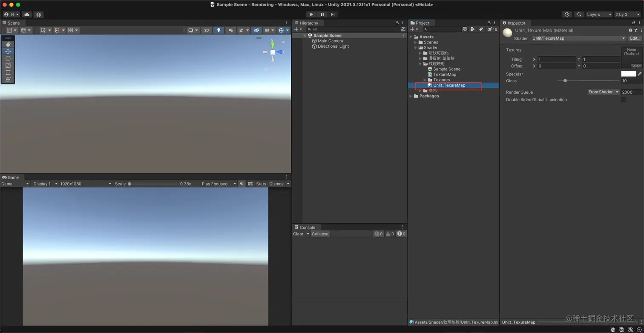Expand the Textures folder
The height and width of the screenshot is (333, 644).
(425, 80)
